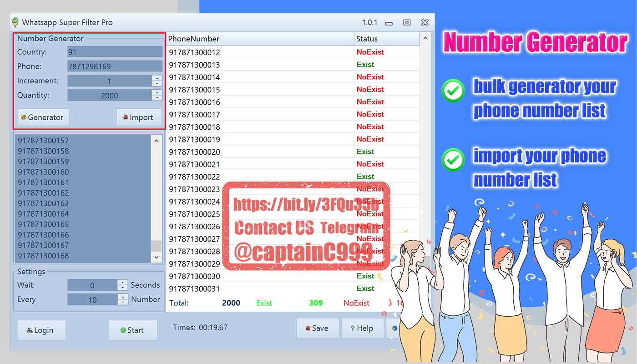Increase the Wait seconds value
This screenshot has width=637, height=364.
point(123,283)
